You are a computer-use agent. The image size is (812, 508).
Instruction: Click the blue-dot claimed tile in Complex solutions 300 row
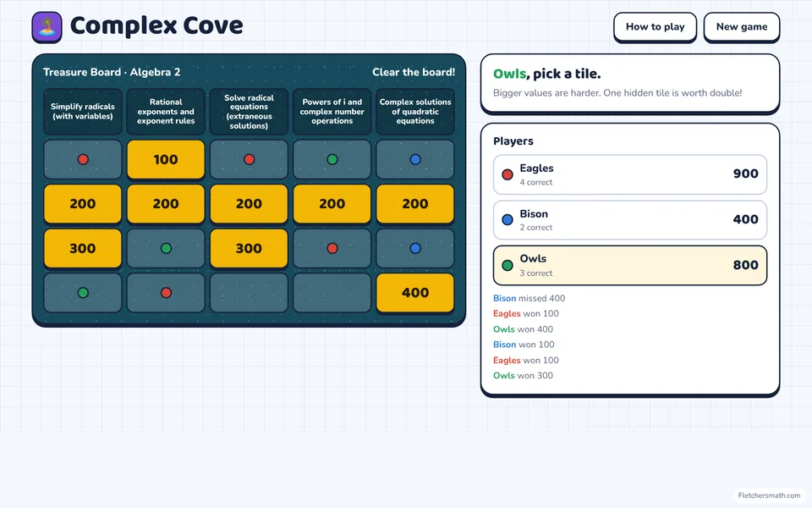click(x=415, y=248)
